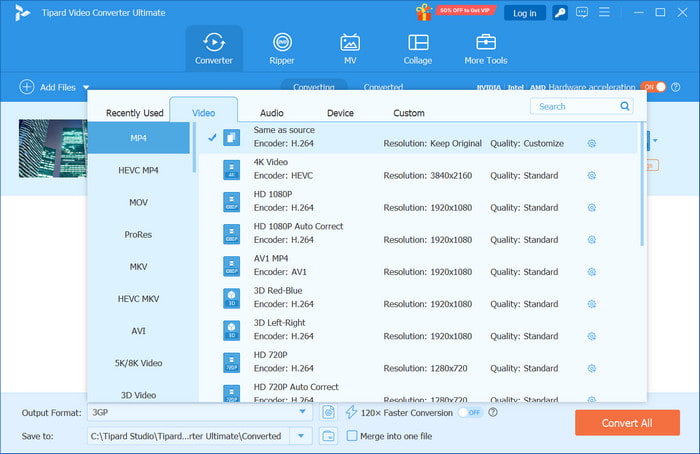Open the feedback chat icon
The image size is (700, 454).
583,13
